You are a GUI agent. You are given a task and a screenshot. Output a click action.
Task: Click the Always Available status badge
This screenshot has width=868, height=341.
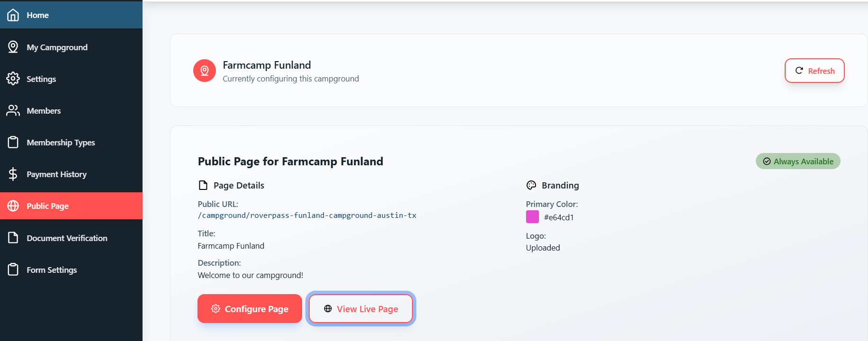[798, 161]
